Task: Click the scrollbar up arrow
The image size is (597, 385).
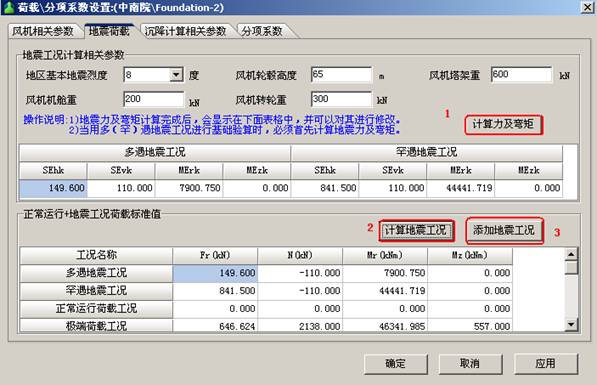Action: [571, 254]
